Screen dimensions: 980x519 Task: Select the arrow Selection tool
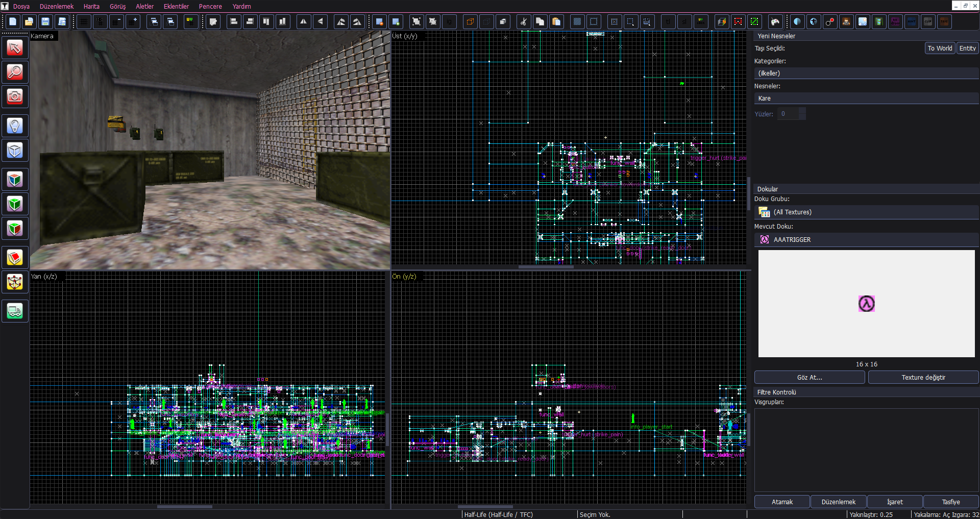[15, 47]
